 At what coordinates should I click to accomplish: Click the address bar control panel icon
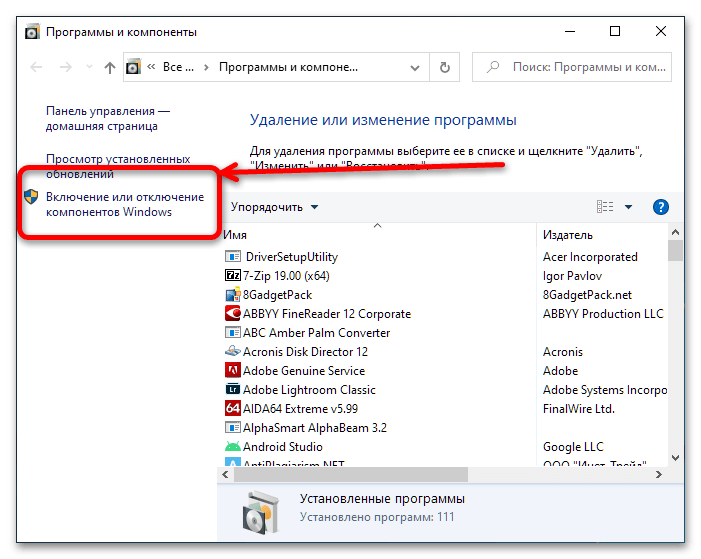click(133, 67)
